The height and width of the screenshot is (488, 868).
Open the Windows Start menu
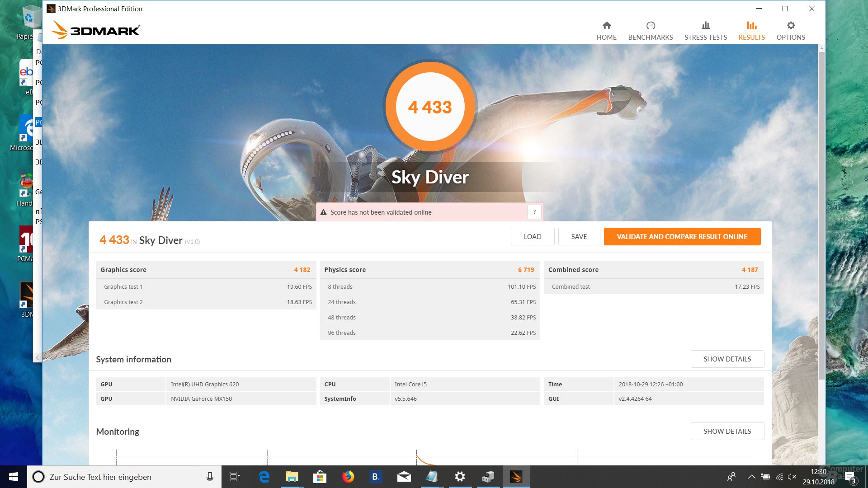point(14,477)
